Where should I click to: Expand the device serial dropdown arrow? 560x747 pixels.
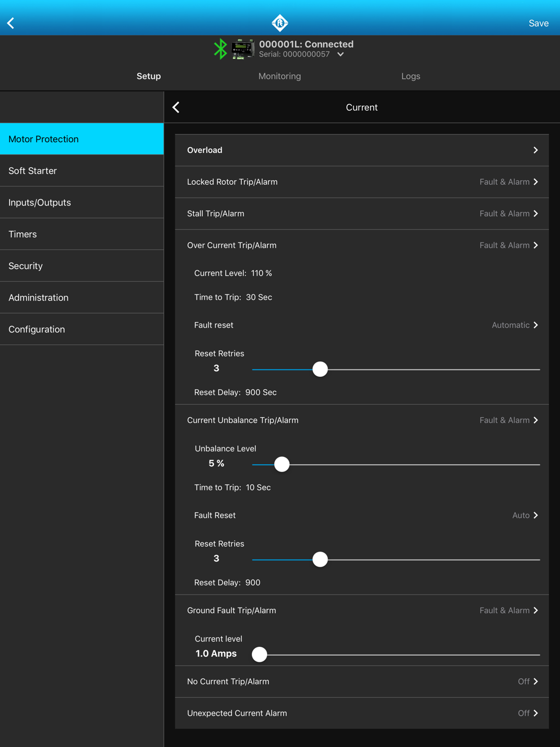click(340, 54)
